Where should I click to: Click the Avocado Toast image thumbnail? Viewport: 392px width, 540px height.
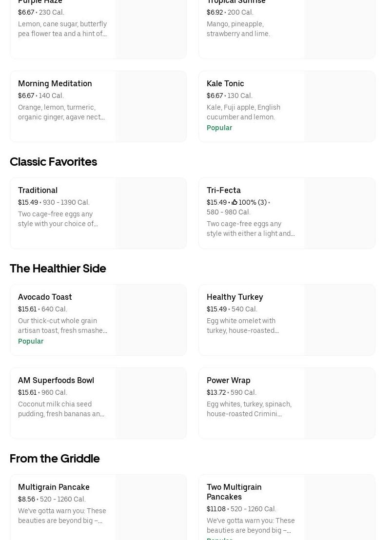coord(151,320)
